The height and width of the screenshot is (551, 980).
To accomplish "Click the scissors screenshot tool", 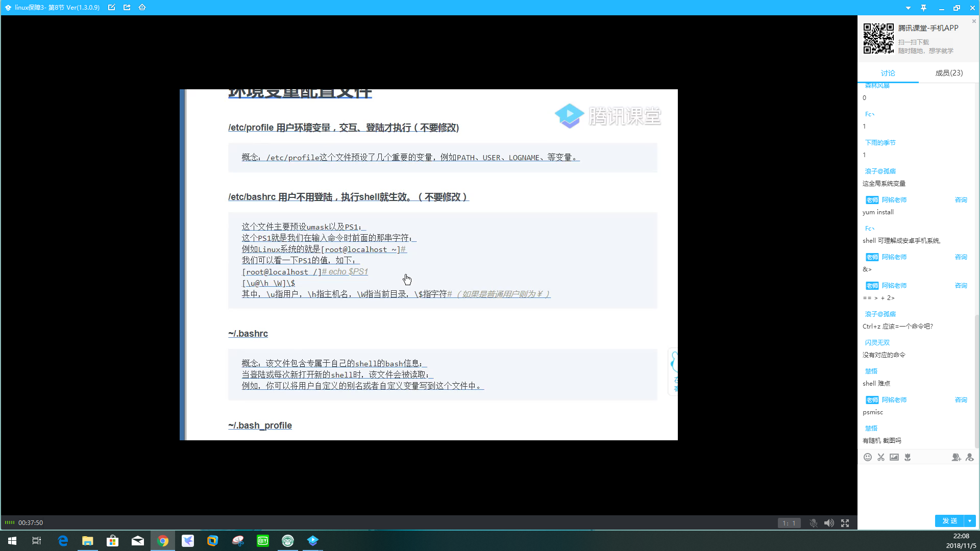I will click(881, 457).
